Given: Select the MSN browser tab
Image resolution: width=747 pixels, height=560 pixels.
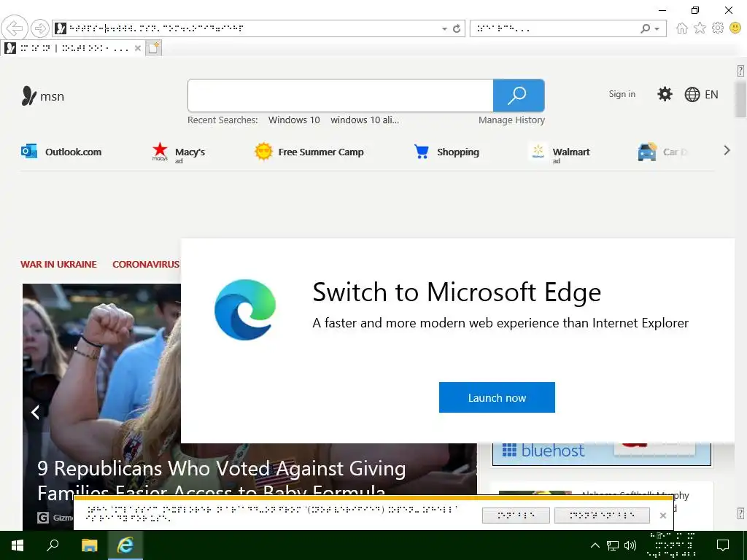Looking at the screenshot, I should point(71,48).
